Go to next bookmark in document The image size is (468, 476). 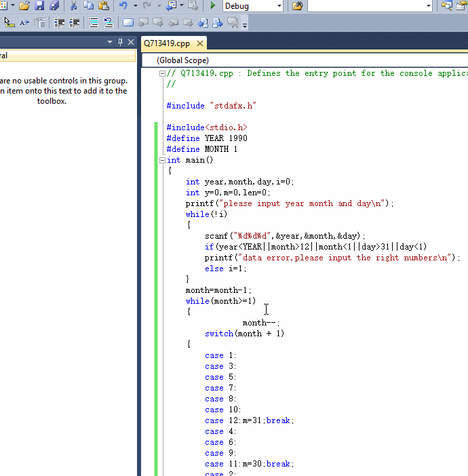tap(218, 22)
